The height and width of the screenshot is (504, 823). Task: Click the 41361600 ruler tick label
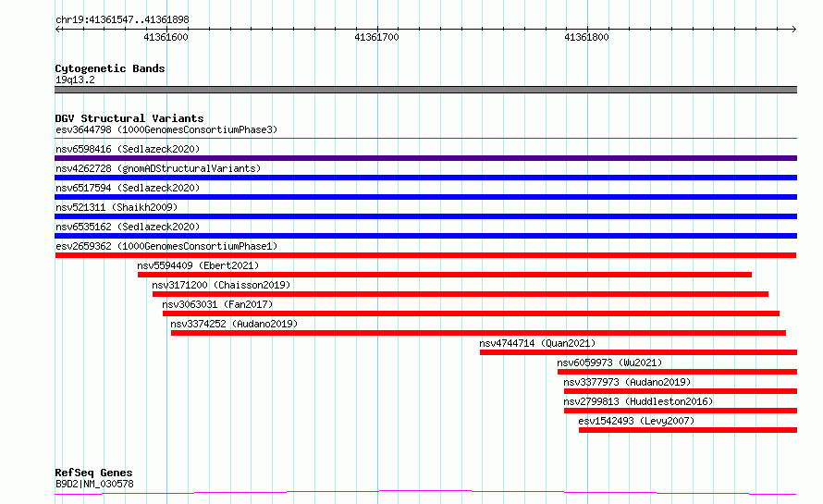[166, 37]
